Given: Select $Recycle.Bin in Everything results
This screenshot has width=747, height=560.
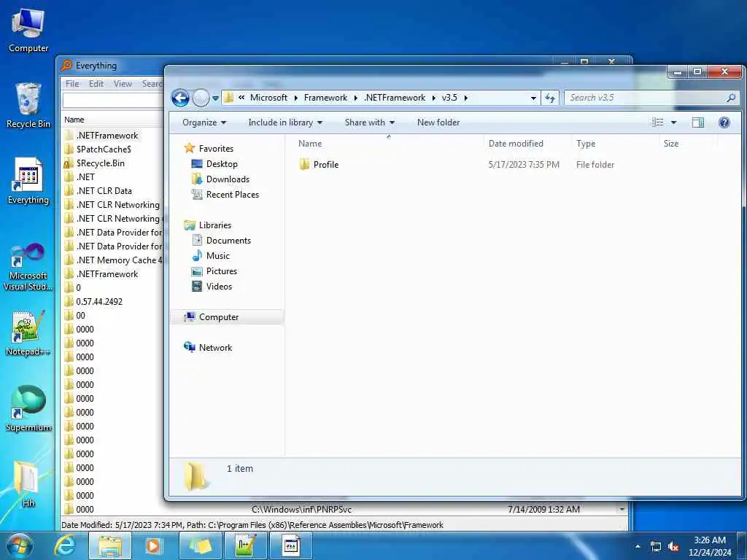Looking at the screenshot, I should click(x=100, y=163).
